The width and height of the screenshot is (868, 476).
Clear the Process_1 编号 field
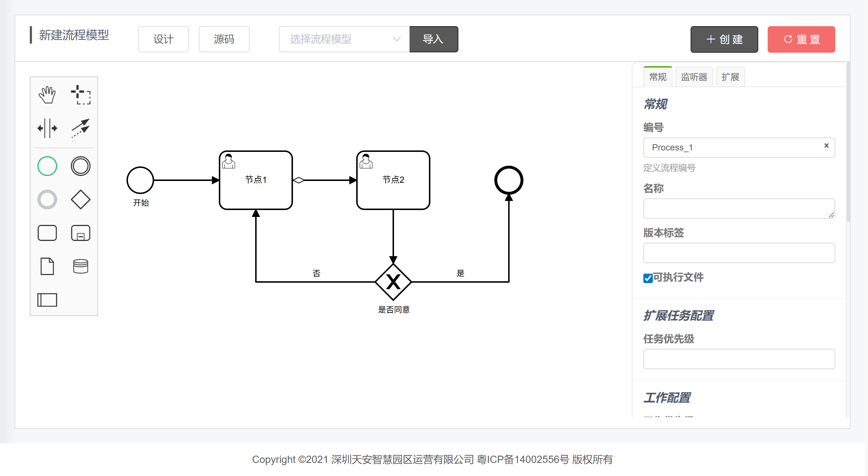pyautogui.click(x=826, y=146)
